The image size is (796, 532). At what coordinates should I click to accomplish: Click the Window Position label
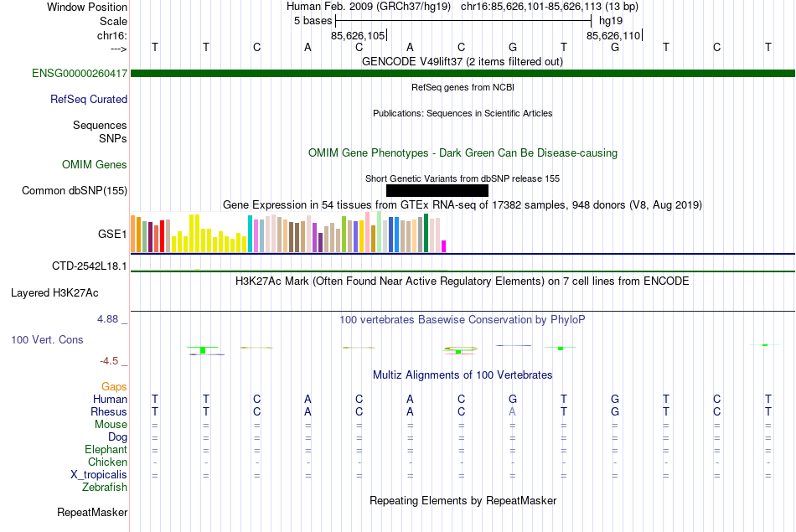click(x=87, y=7)
